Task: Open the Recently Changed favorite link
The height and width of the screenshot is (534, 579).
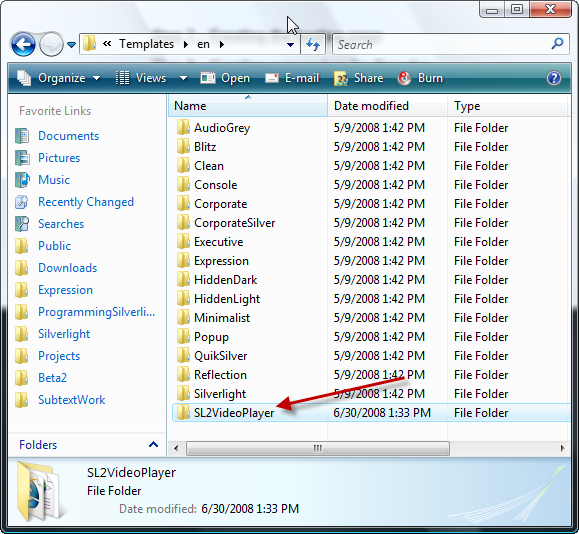Action: coord(86,202)
